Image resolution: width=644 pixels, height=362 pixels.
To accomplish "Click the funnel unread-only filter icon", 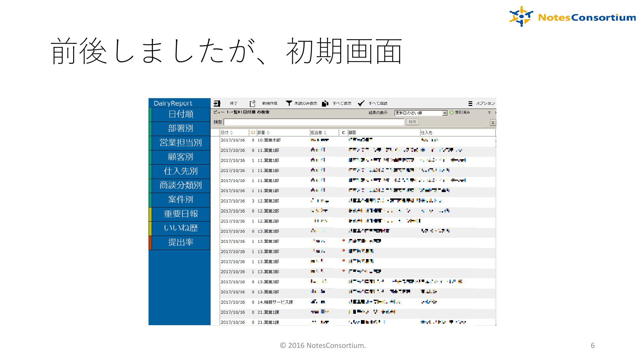I will point(289,103).
